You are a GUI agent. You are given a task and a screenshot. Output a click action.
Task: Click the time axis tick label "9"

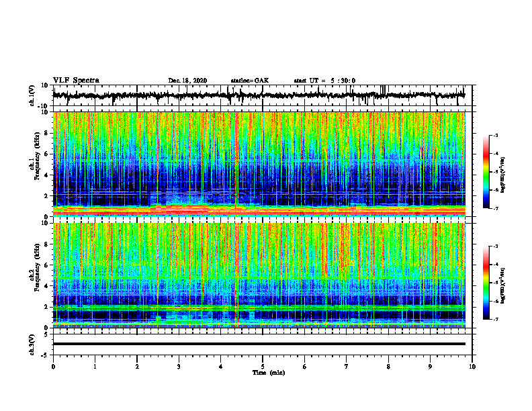tap(430, 367)
